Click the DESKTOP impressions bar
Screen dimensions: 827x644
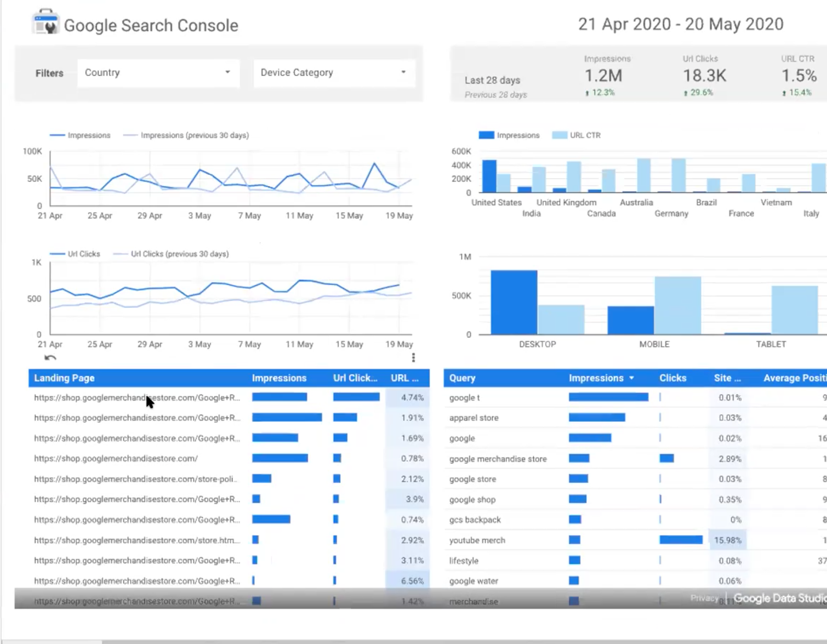pos(514,302)
